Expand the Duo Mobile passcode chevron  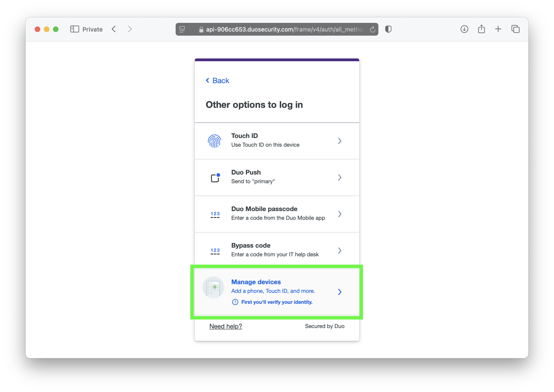click(x=340, y=214)
